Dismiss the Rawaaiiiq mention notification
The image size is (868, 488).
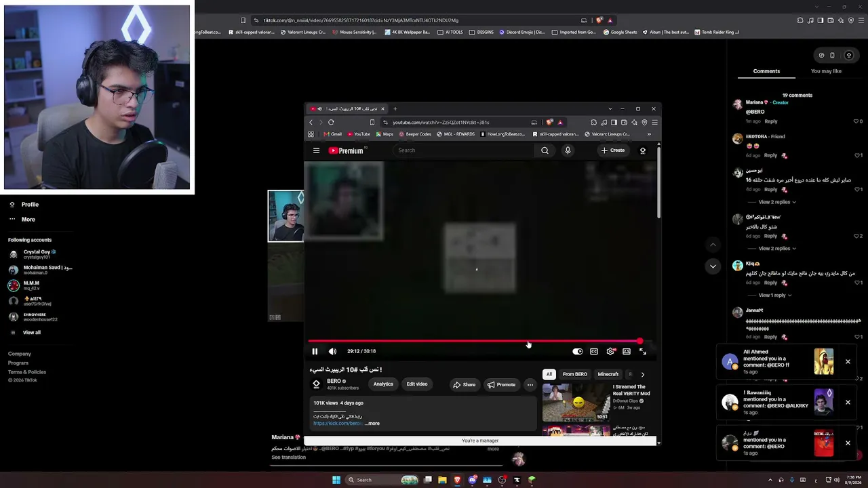[848, 403]
